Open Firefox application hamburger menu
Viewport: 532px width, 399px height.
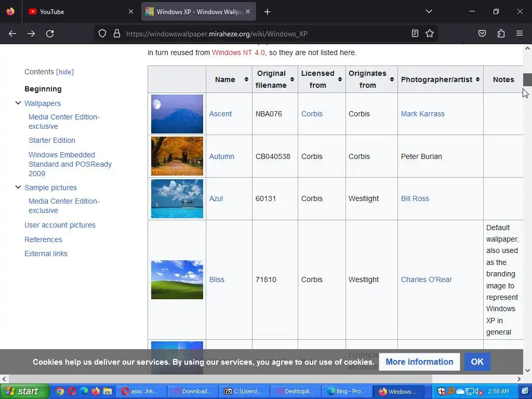[x=520, y=33]
